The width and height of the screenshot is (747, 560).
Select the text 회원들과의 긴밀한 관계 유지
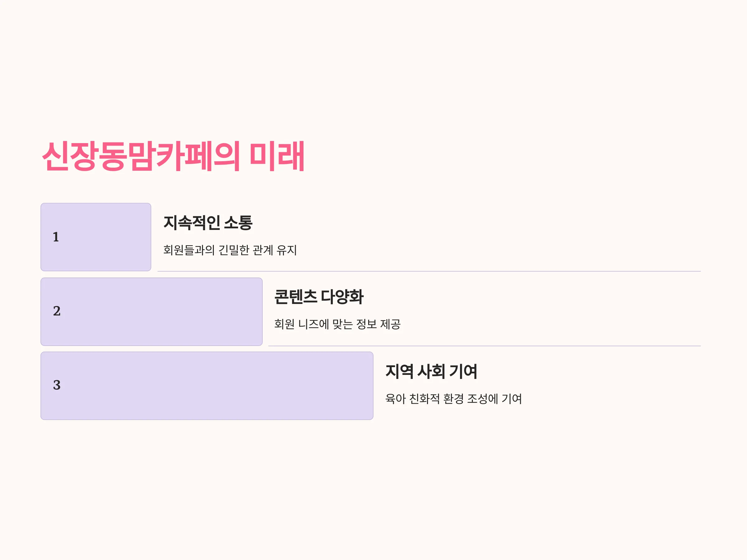click(230, 250)
